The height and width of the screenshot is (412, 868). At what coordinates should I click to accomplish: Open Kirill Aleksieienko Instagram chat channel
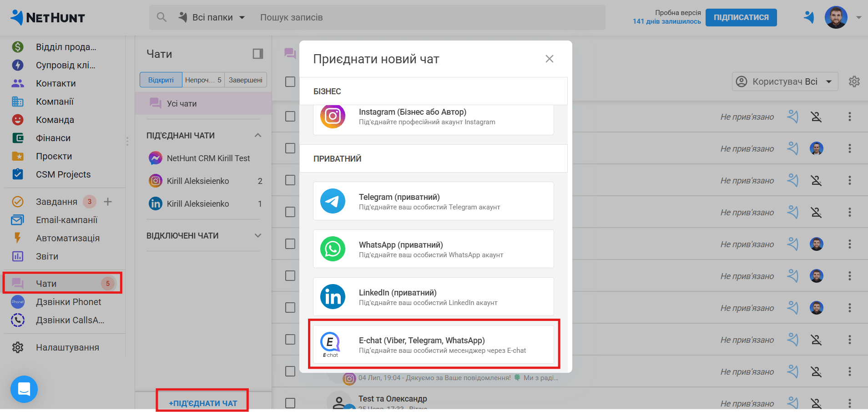click(203, 181)
